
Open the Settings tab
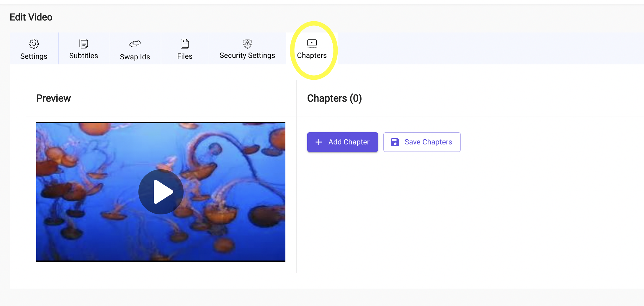pos(34,48)
